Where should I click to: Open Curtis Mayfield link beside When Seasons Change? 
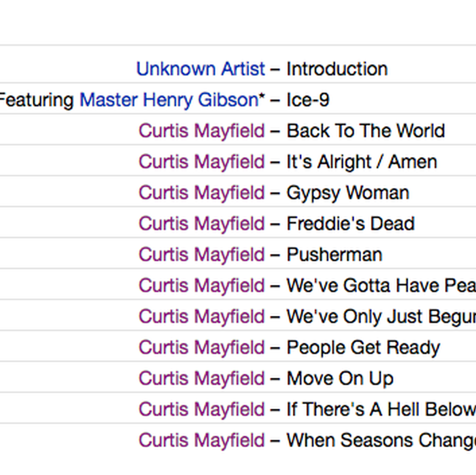[202, 440]
